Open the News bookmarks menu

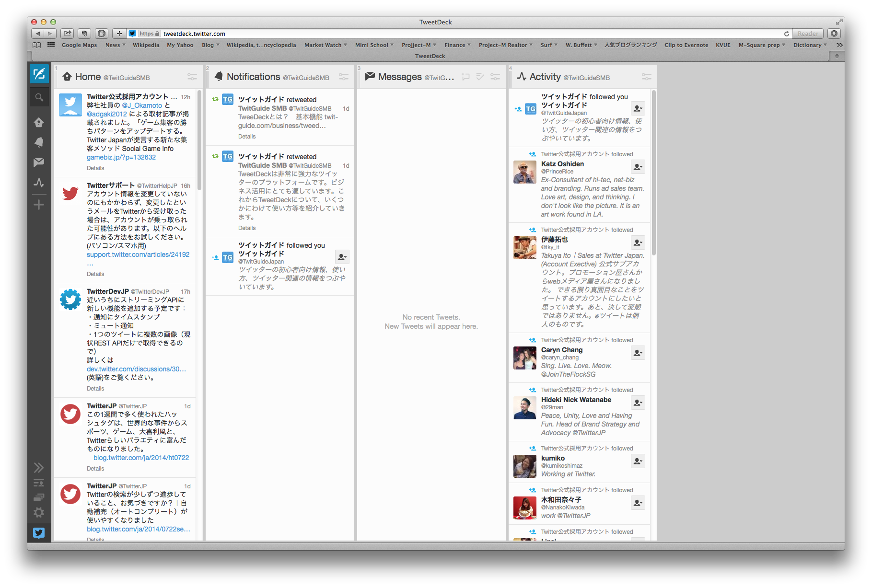[115, 45]
